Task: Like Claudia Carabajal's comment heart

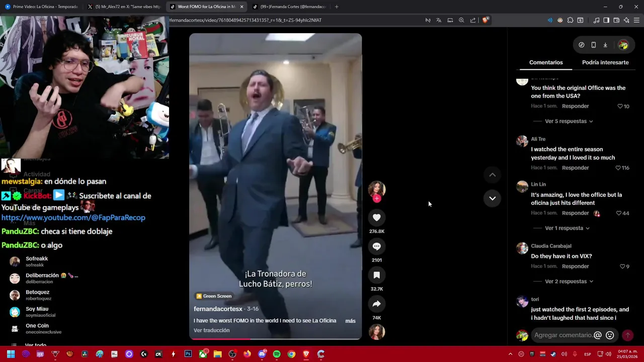Action: click(x=622, y=266)
